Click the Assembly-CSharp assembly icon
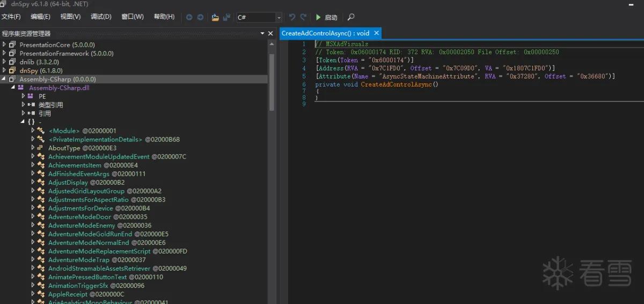The height and width of the screenshot is (304, 644). tap(13, 79)
